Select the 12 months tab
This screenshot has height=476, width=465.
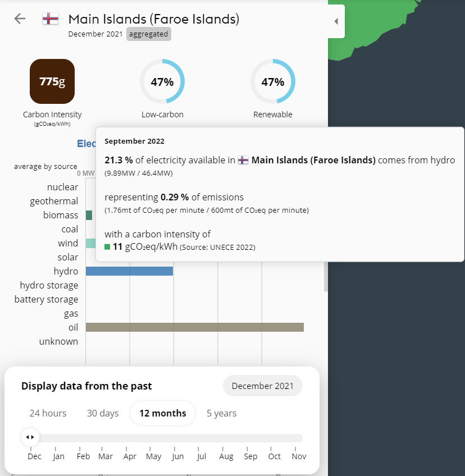click(163, 413)
